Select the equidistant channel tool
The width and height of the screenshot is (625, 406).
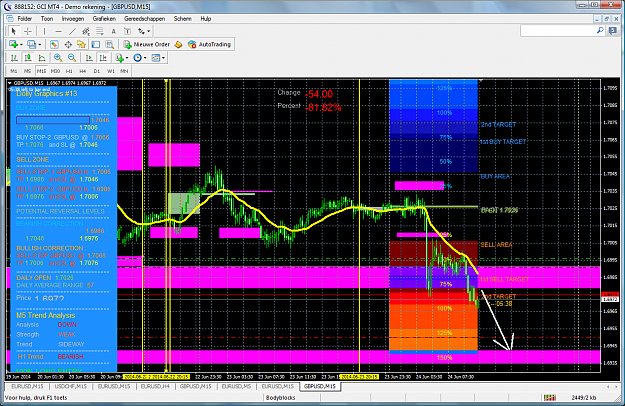coord(86,31)
